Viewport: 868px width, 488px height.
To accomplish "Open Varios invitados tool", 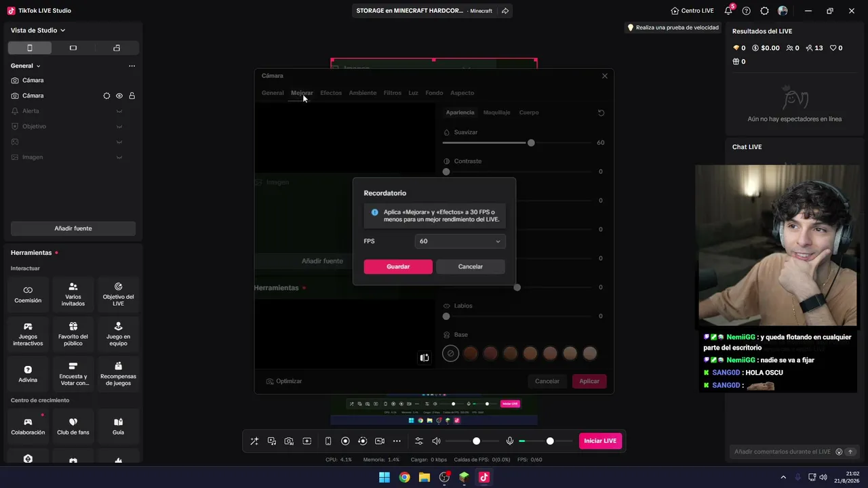I will coord(73,294).
